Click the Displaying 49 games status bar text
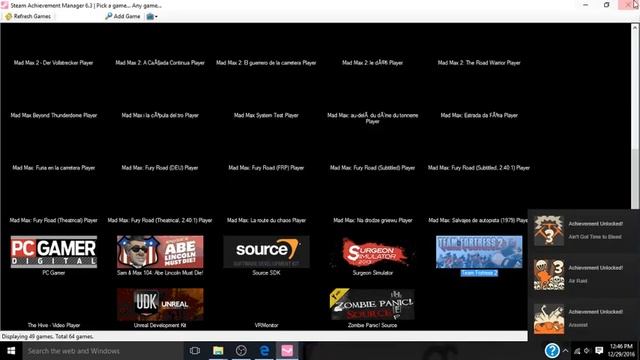 coord(48,337)
